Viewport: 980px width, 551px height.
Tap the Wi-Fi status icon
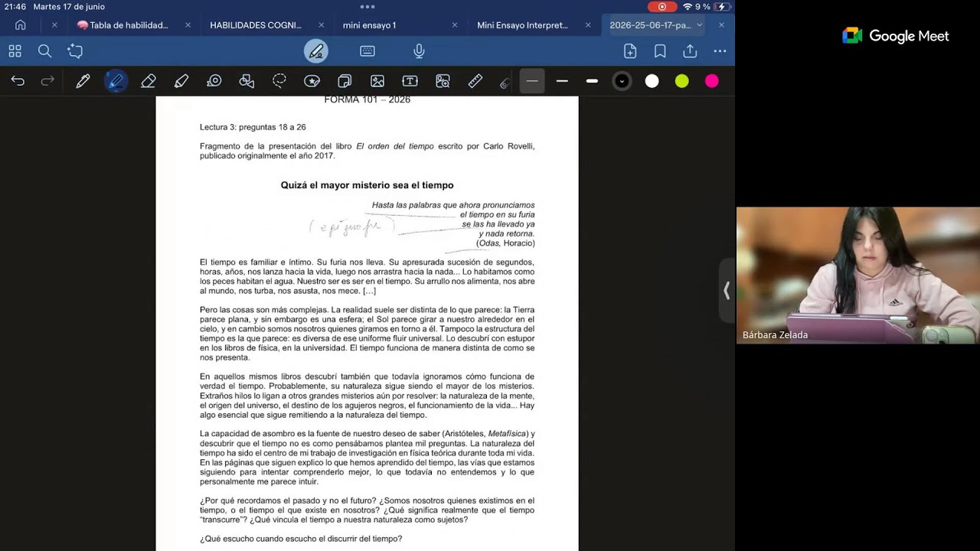click(x=687, y=7)
